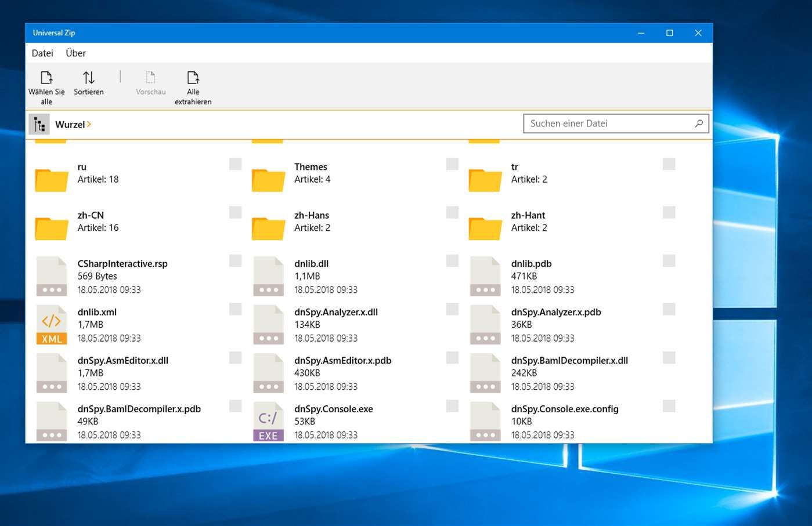This screenshot has height=526, width=812.
Task: Click the Sortieren toolbar icon
Action: point(88,77)
